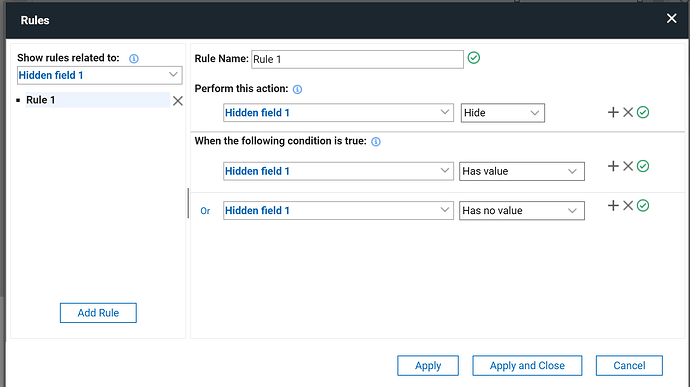
Task: Delete Rule 1 using X in rules list
Action: (178, 101)
